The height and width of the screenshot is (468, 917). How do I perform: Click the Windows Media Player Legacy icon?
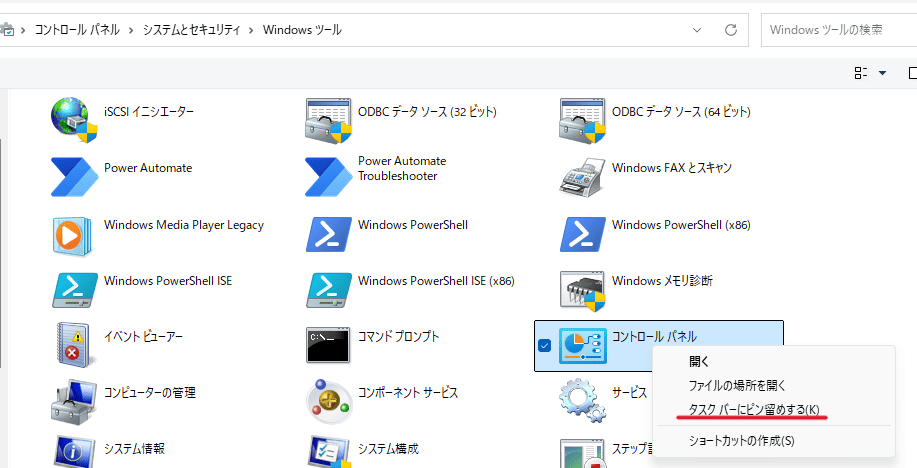[x=75, y=233]
